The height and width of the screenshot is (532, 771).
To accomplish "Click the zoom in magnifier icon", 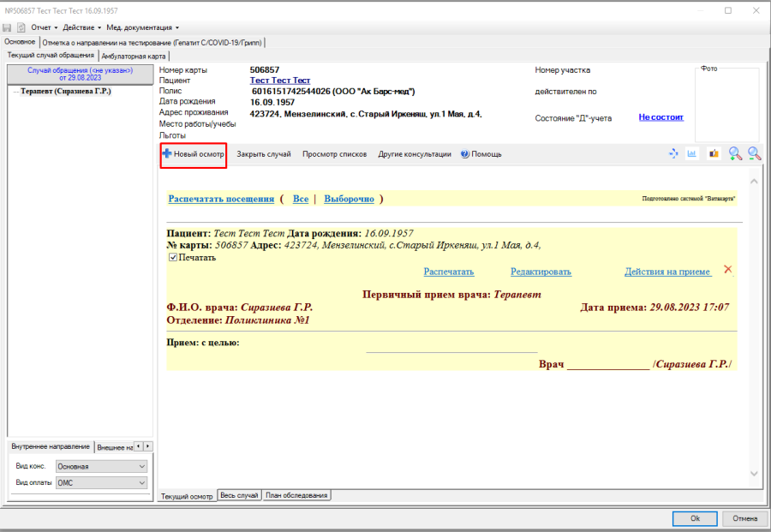I will pos(735,154).
